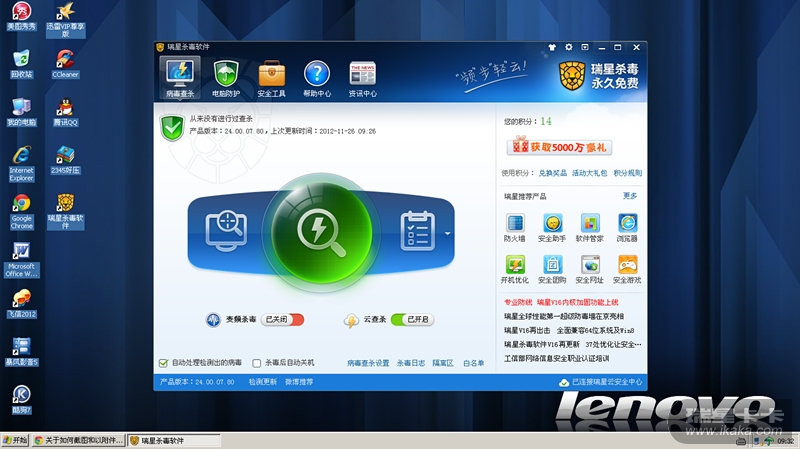Open the 软件管家 product icon

(589, 228)
